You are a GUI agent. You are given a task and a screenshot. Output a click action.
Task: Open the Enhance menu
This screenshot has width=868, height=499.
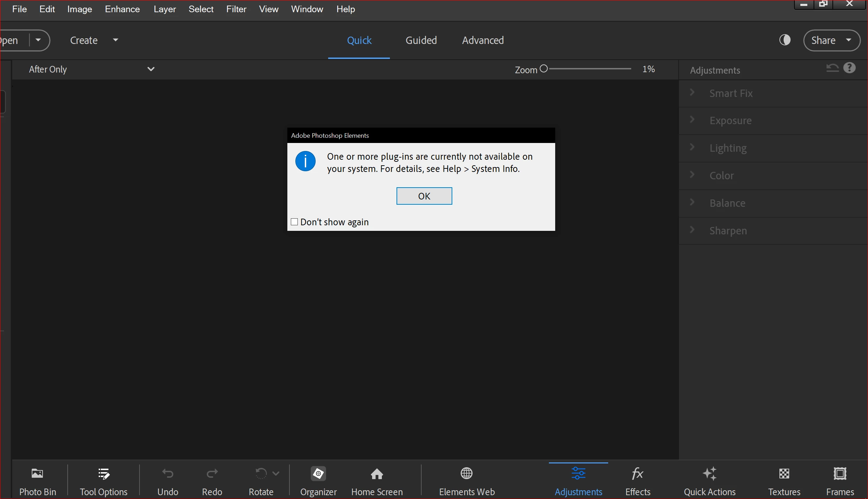pyautogui.click(x=122, y=9)
